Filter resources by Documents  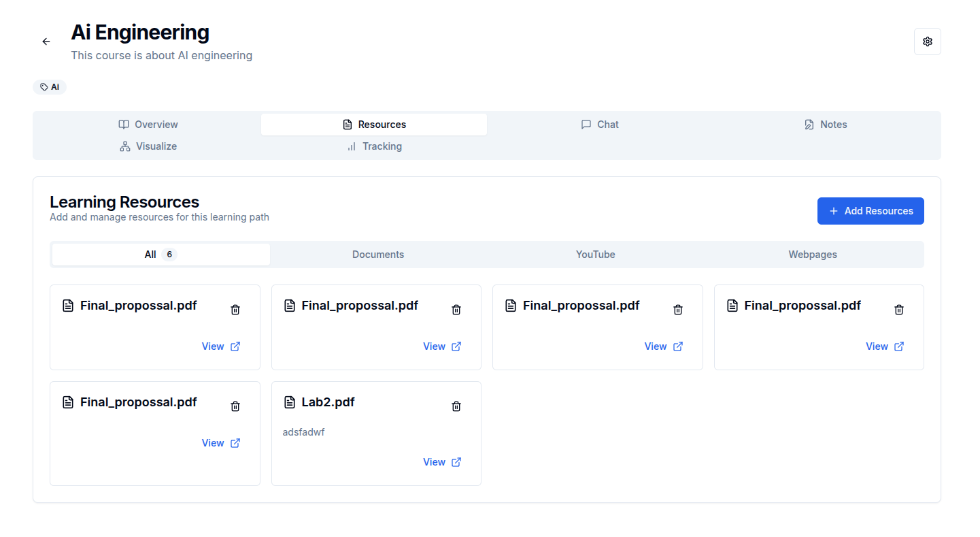[378, 255]
